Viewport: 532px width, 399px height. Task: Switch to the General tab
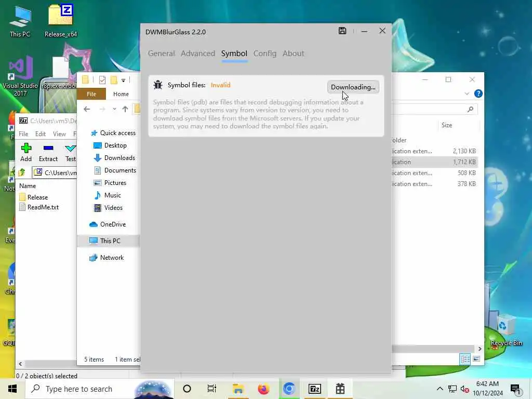point(161,54)
